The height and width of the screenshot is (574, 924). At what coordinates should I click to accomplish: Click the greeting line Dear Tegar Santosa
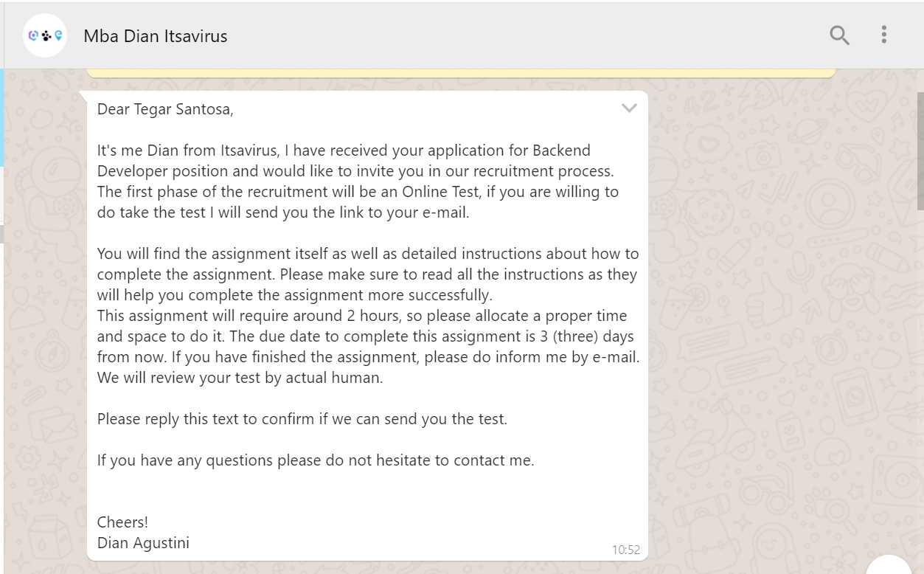(x=165, y=110)
